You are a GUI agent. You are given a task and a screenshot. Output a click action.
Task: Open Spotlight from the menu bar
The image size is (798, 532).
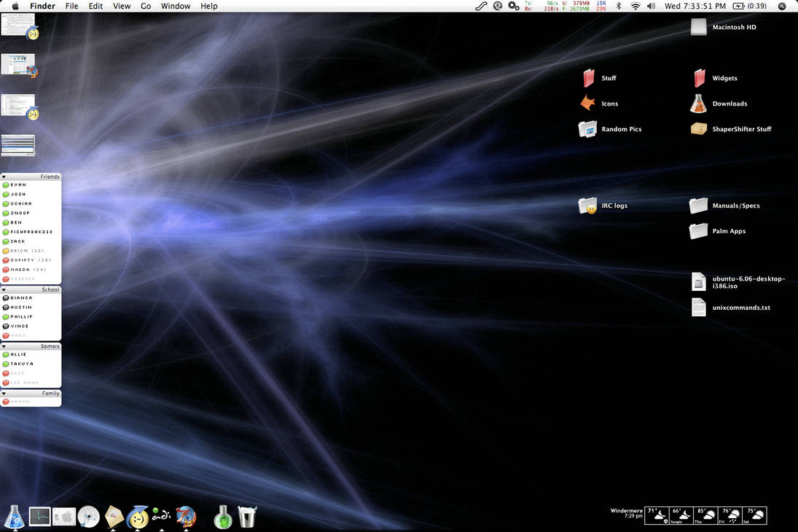[782, 6]
